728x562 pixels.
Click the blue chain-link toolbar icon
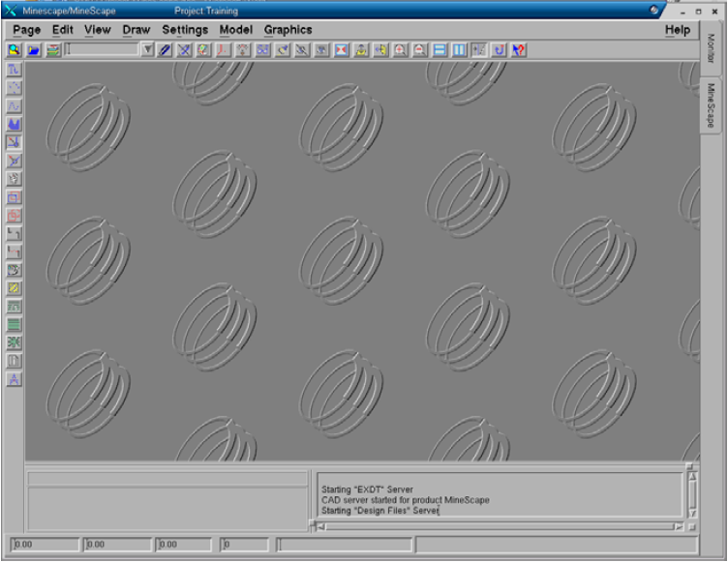pyautogui.click(x=262, y=49)
